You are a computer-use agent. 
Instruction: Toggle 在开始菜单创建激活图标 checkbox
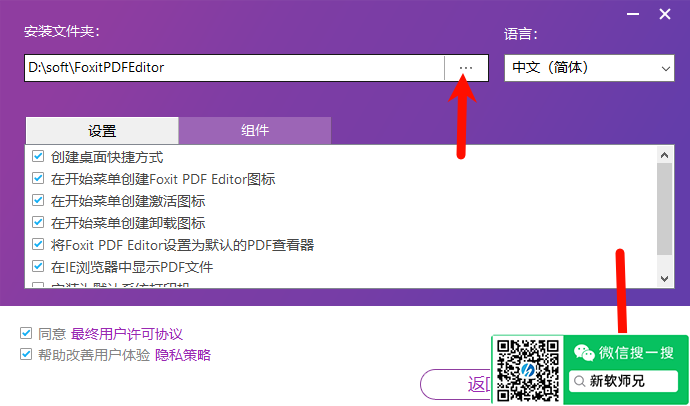[38, 200]
